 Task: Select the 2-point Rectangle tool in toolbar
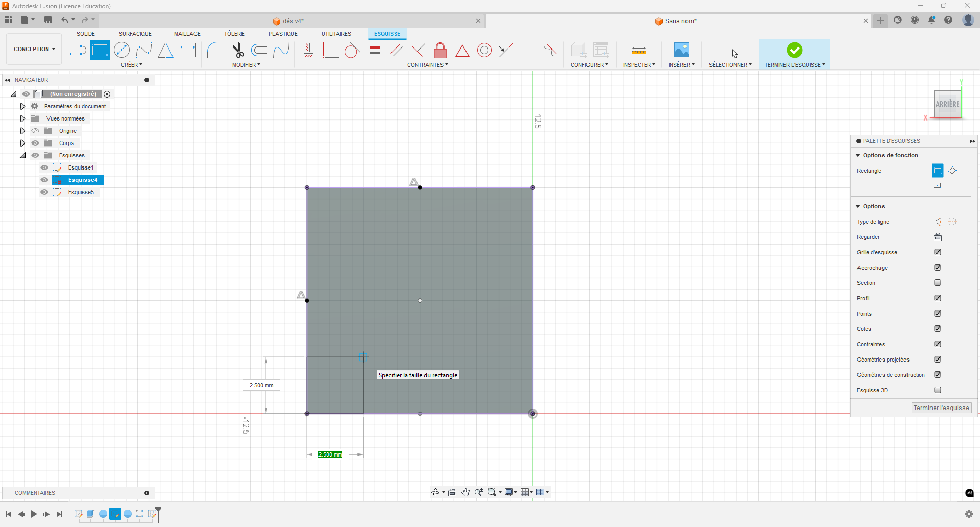click(100, 50)
